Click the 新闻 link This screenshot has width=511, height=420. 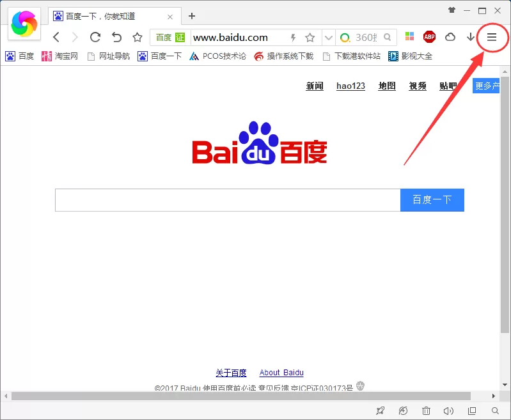(315, 86)
